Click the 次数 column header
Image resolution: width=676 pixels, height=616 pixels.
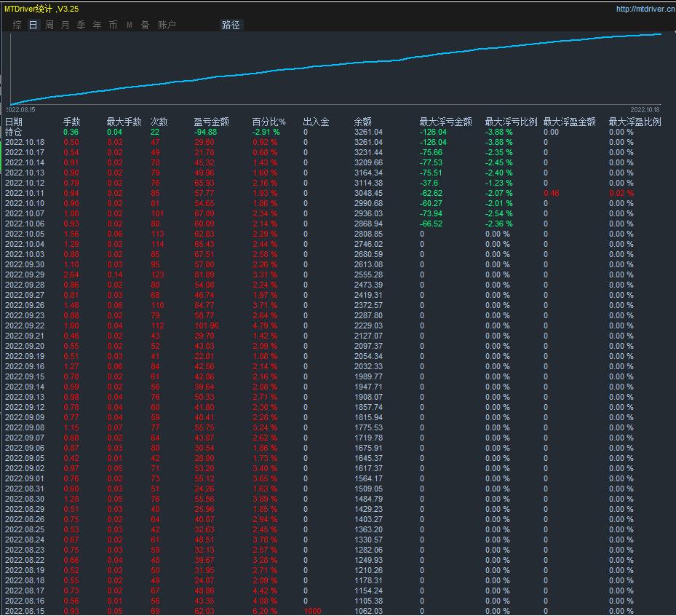[x=159, y=122]
